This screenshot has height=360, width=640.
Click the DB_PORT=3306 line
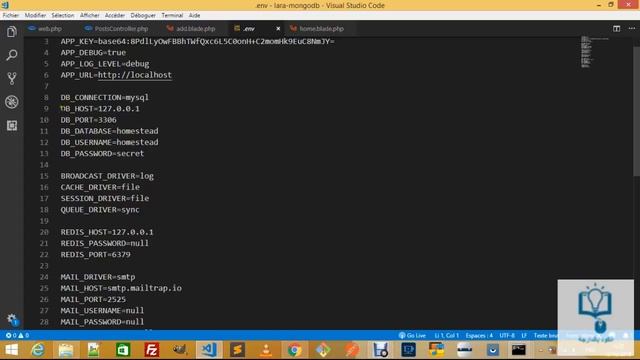pos(89,120)
